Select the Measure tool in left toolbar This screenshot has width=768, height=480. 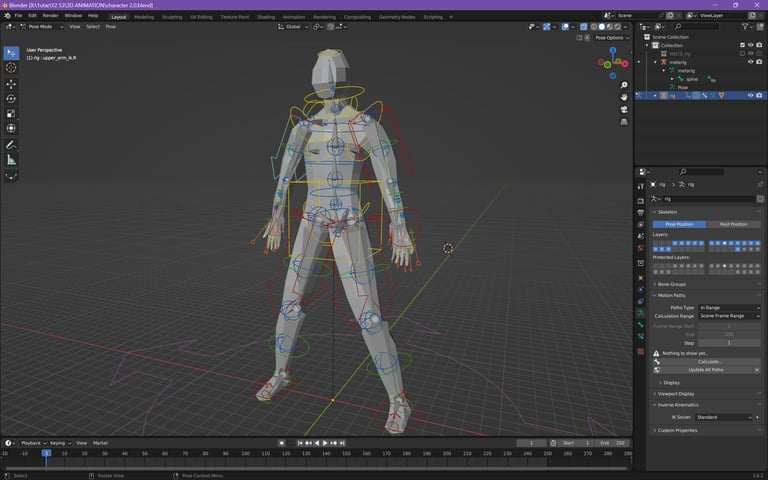tap(11, 160)
